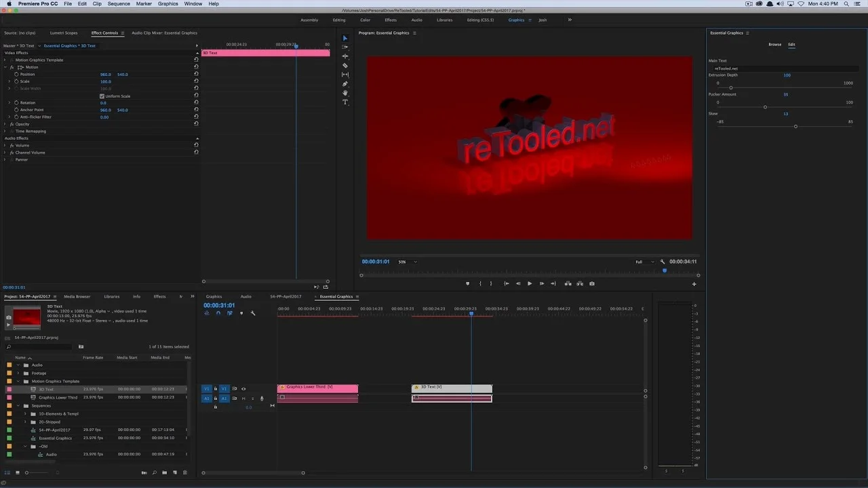
Task: Open playback resolution Full dropdown
Action: pyautogui.click(x=644, y=262)
